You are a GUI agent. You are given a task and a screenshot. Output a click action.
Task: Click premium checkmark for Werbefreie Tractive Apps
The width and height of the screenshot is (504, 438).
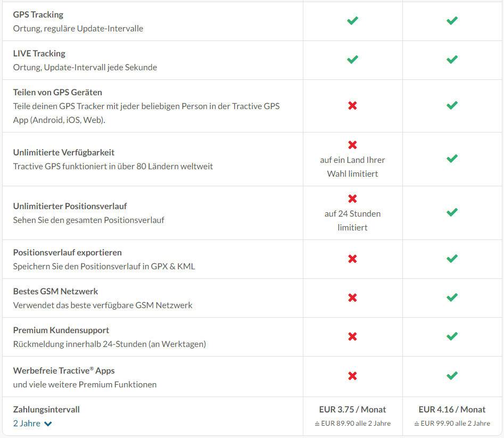[x=452, y=376]
